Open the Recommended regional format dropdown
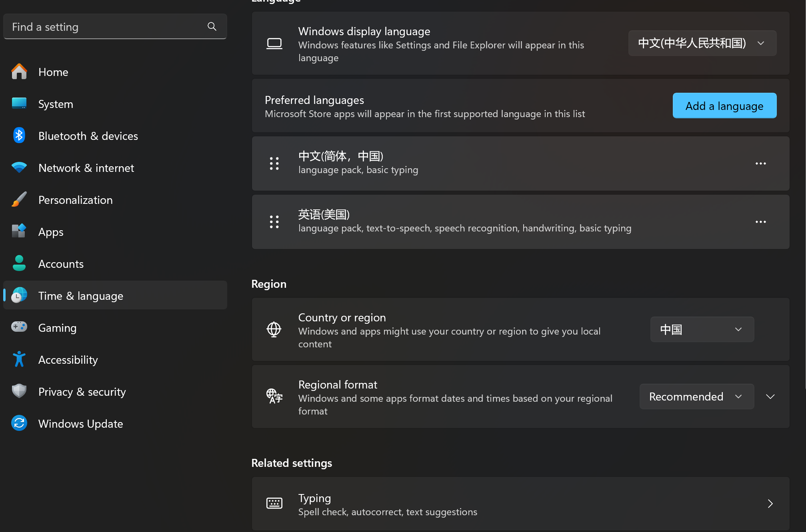This screenshot has height=532, width=806. click(697, 397)
